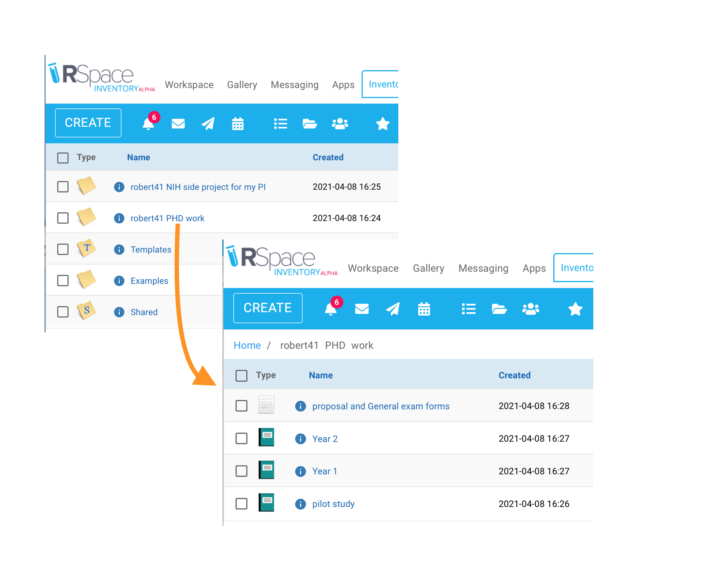The image size is (728, 568).
Task: Check the Year 2 row
Action: point(241,438)
